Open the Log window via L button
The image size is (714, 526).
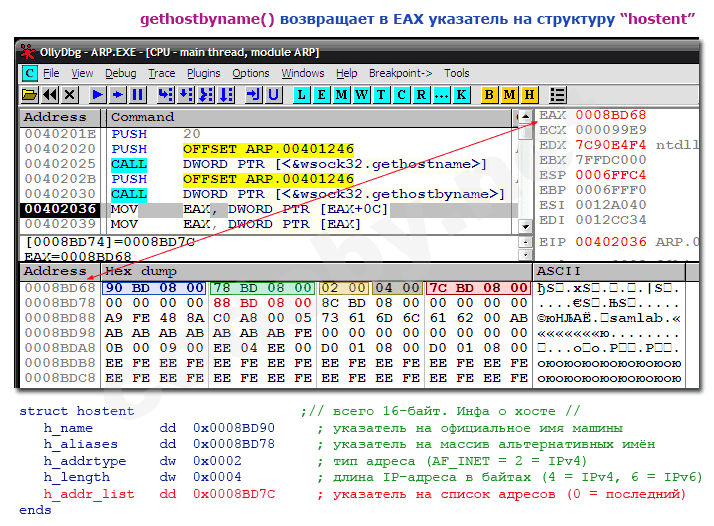300,94
